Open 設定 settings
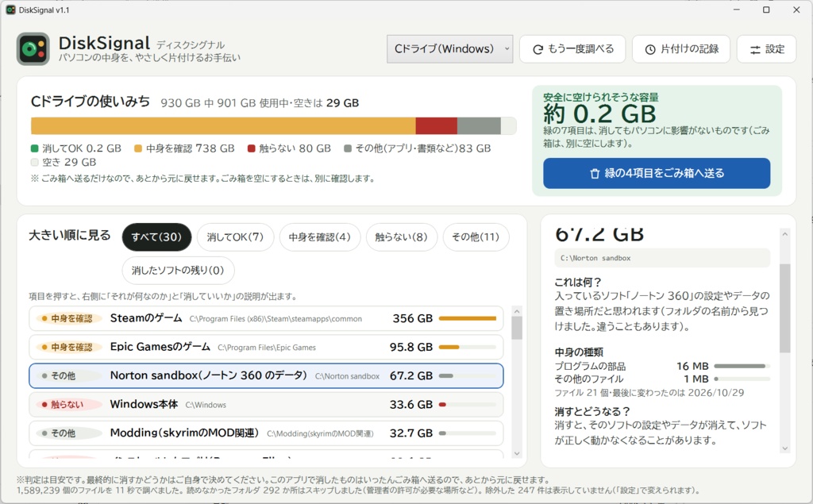Screen dimensions: 813x504 point(766,48)
